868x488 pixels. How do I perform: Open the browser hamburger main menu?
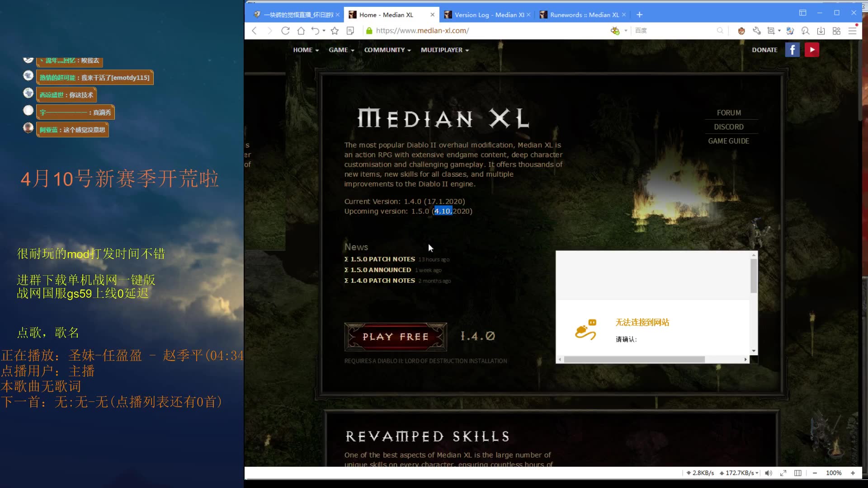(x=853, y=31)
